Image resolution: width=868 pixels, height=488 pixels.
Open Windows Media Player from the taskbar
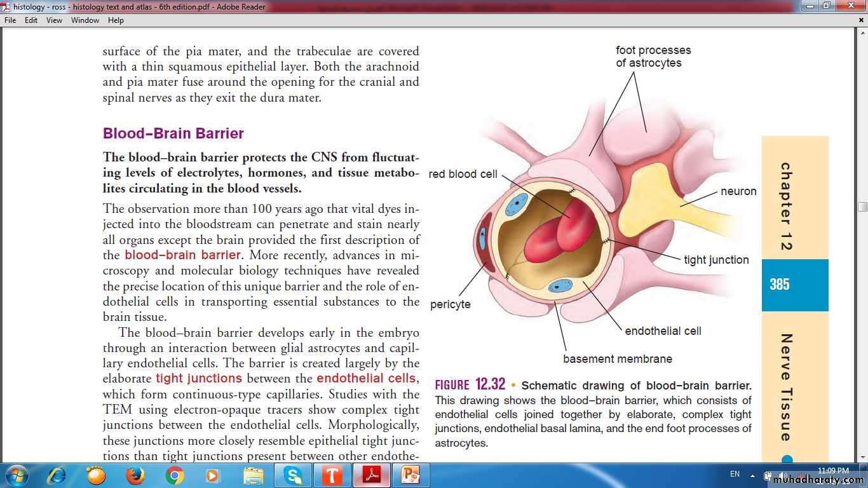213,475
